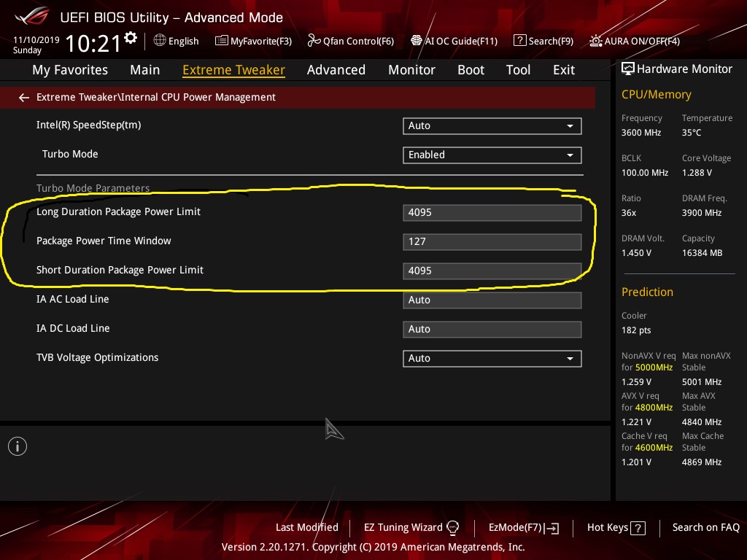
Task: Click the Cooler 182 pts value
Action: [x=636, y=330]
